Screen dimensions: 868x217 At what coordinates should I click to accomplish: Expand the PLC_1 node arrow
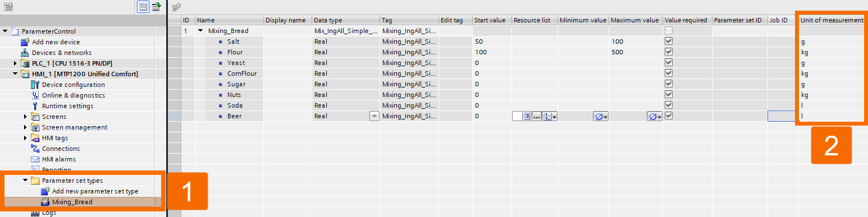click(x=16, y=63)
